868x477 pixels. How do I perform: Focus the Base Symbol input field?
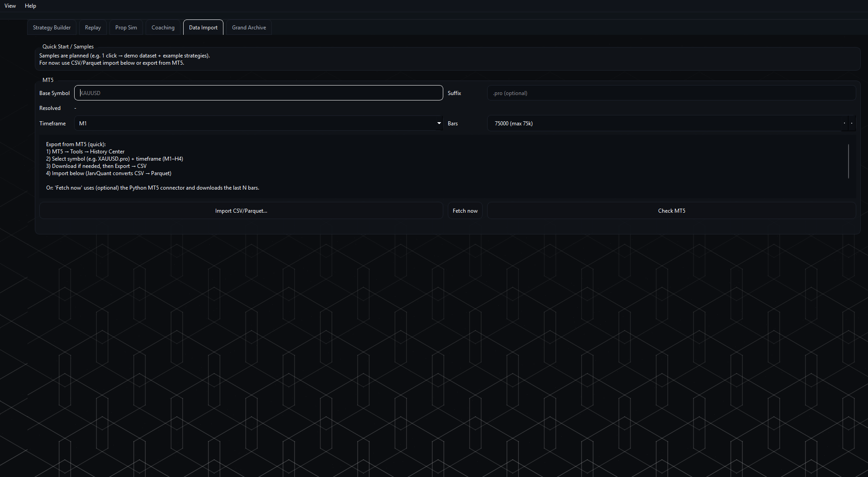pyautogui.click(x=258, y=93)
